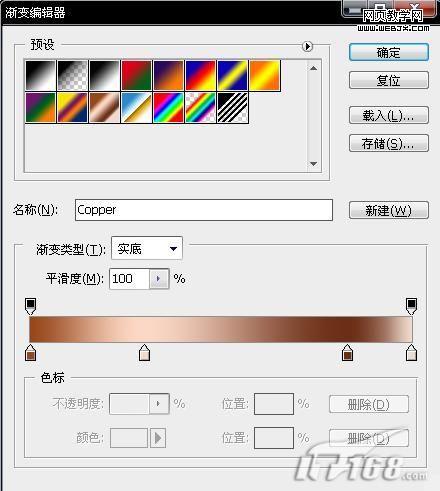Viewport: 440px width, 491px height.
Task: Pick the blue-yellow-blue gradient preset
Action: pyautogui.click(x=232, y=75)
